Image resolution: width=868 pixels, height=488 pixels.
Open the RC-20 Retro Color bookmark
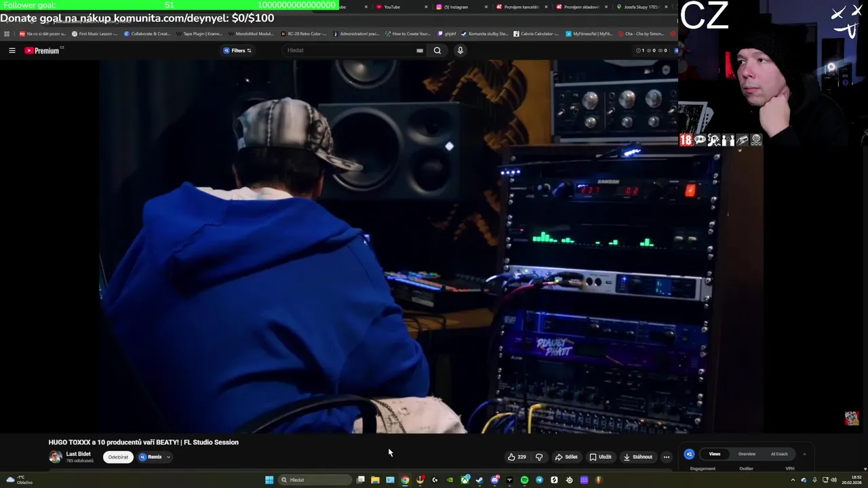tap(303, 33)
